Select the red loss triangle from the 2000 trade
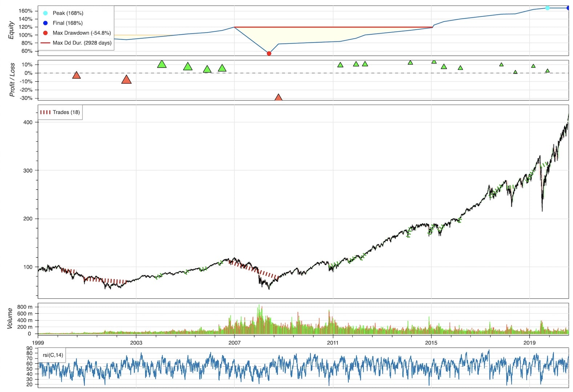This screenshot has height=392, width=573. coord(76,75)
